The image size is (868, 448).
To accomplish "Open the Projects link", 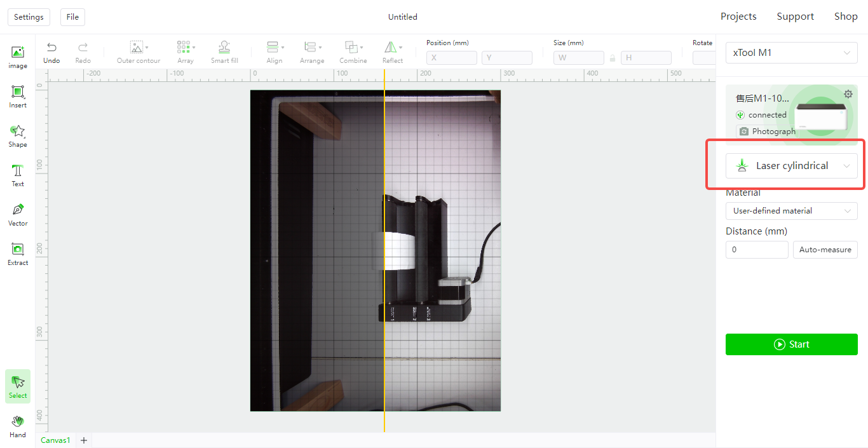I will tap(738, 17).
